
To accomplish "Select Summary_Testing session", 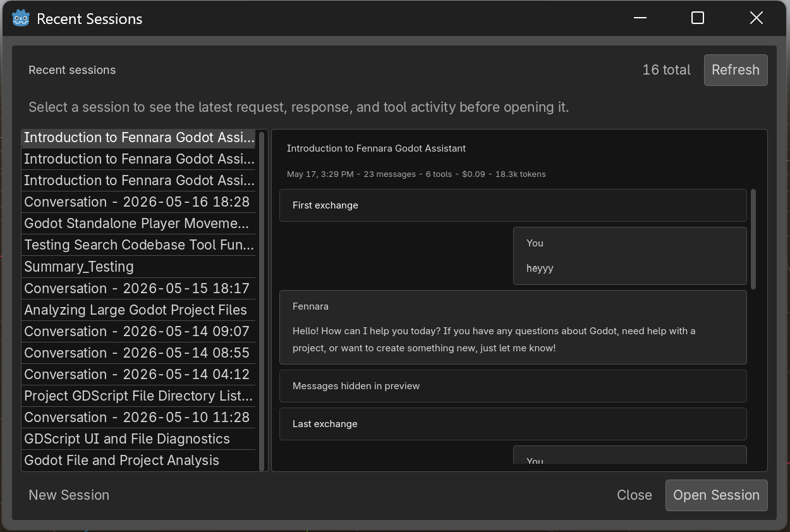I will 139,266.
